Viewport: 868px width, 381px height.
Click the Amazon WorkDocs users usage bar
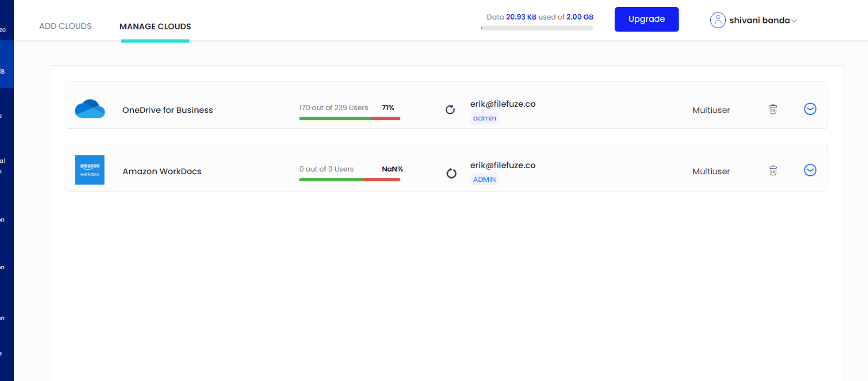coord(350,180)
